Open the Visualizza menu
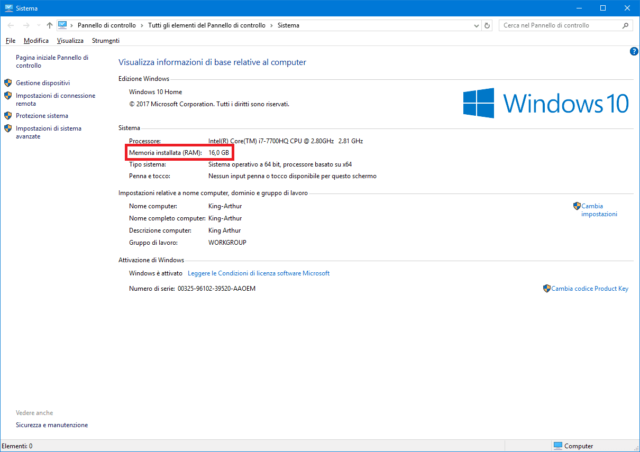The image size is (640, 452). 70,41
